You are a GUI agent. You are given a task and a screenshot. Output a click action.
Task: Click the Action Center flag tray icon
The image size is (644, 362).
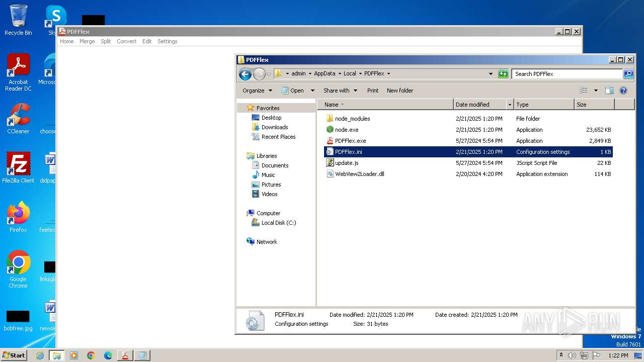point(596,355)
